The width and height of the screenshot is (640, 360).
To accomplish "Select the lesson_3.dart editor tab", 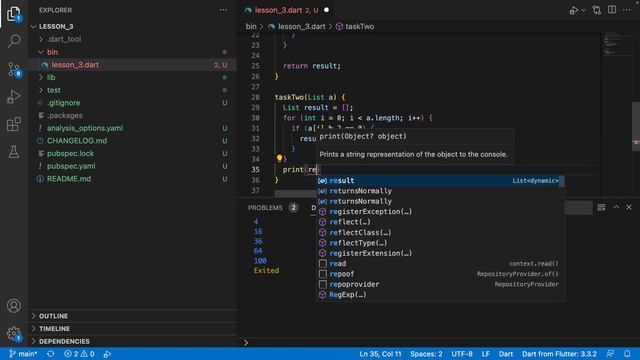I will coord(287,10).
